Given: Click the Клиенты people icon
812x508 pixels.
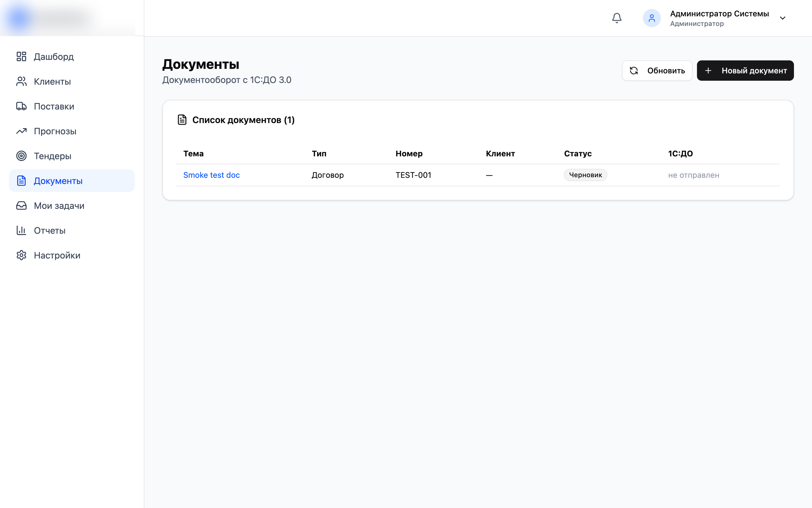Looking at the screenshot, I should tap(21, 81).
